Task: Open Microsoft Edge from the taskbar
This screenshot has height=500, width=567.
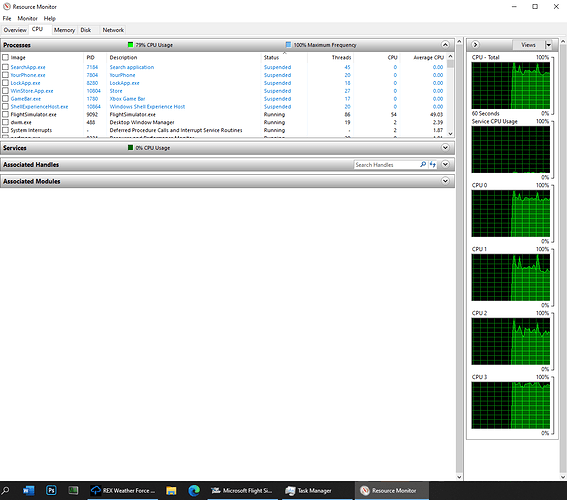Action: coord(194,491)
